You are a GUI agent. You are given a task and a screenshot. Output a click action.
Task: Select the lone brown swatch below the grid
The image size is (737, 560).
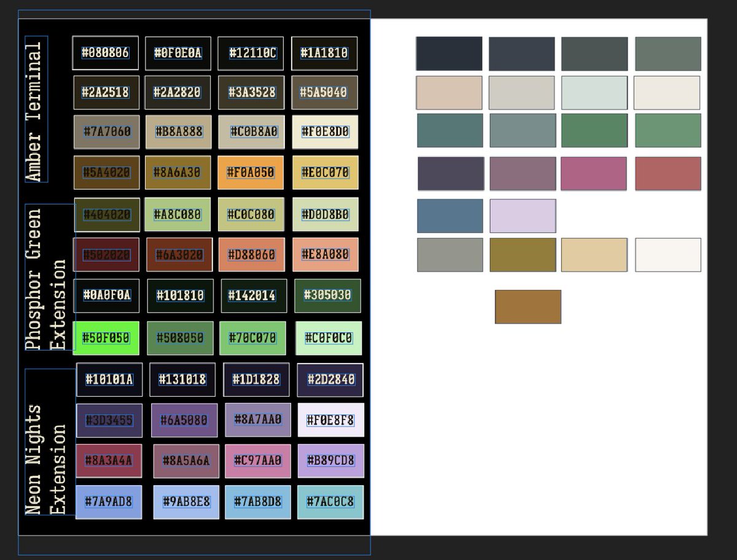pos(528,307)
